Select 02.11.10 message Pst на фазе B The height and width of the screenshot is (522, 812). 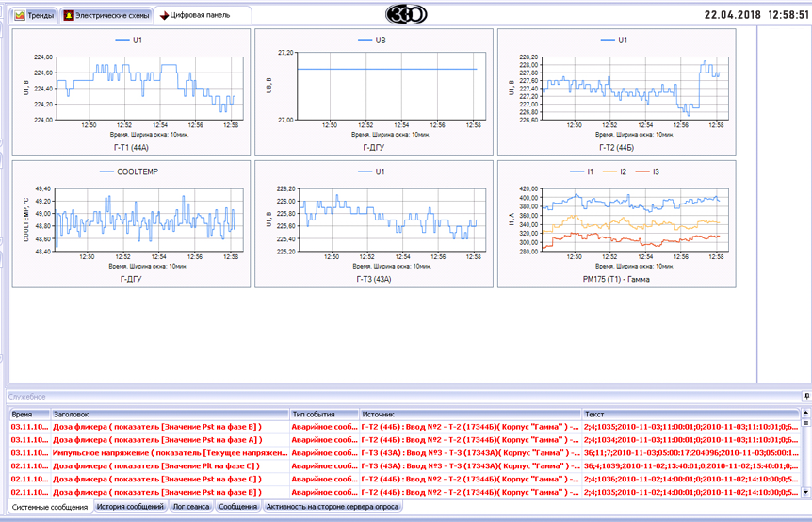405,492
